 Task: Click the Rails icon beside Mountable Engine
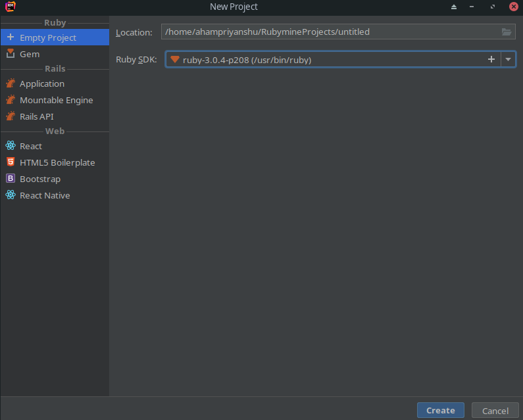(11, 99)
